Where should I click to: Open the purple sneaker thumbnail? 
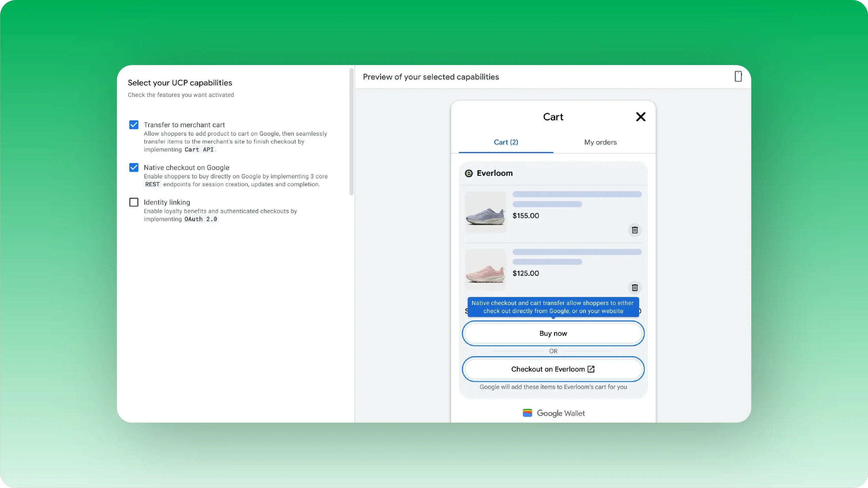[x=486, y=212]
